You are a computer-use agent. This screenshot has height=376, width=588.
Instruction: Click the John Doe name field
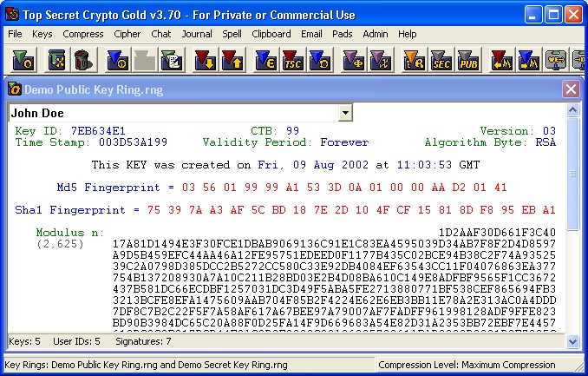point(173,113)
